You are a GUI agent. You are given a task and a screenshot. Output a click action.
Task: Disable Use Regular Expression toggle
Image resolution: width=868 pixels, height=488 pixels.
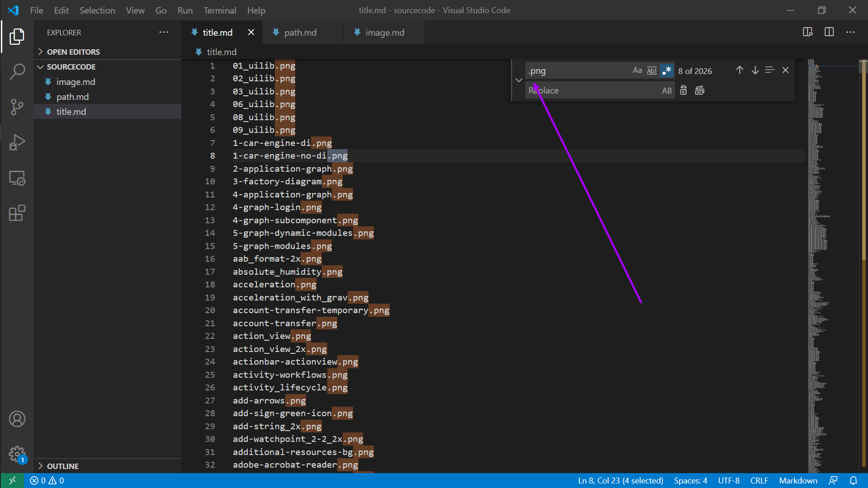[666, 70]
